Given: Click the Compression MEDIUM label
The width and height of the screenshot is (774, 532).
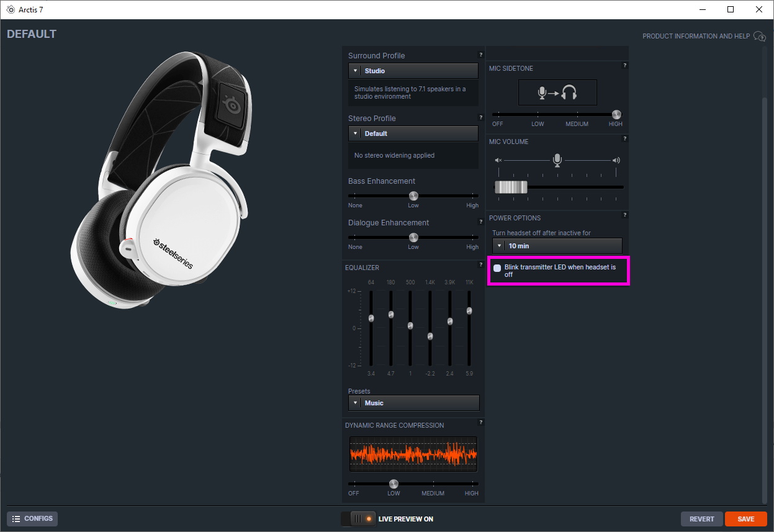Looking at the screenshot, I should coord(433,494).
